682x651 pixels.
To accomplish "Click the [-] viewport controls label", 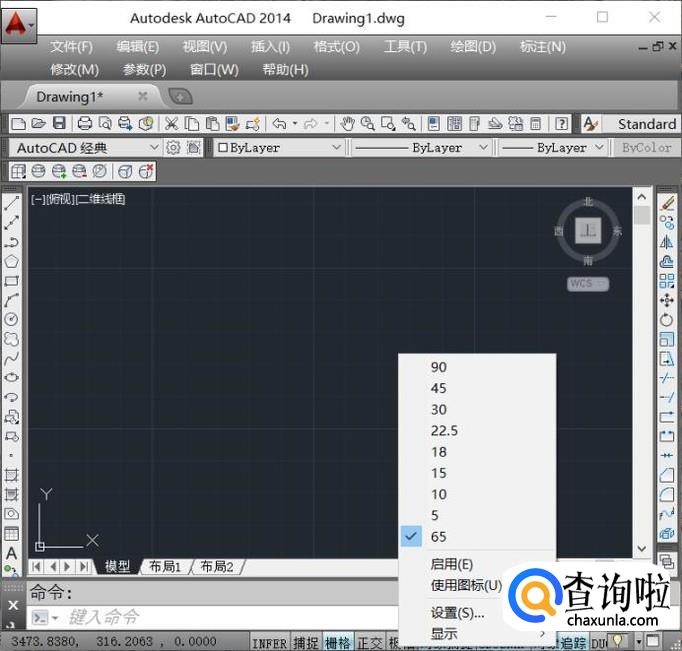I will (38, 200).
